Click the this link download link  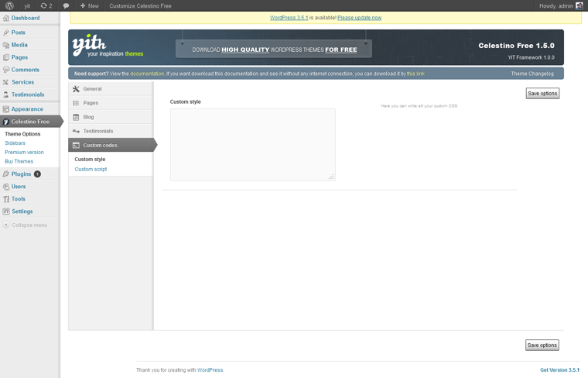point(415,74)
